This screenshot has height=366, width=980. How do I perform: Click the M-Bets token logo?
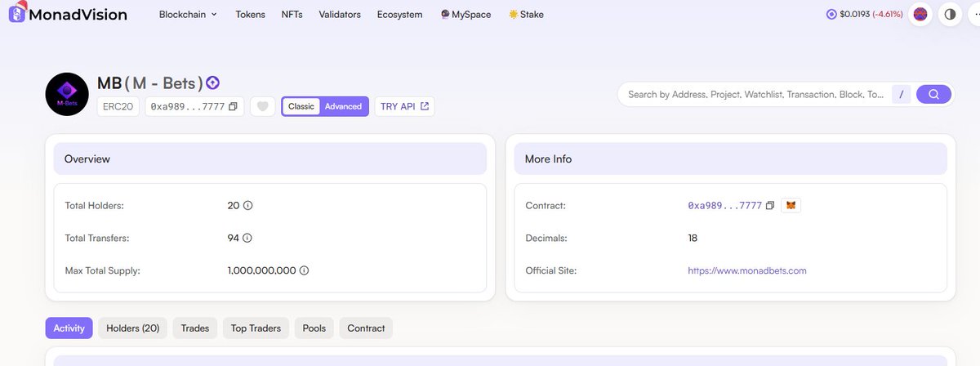pos(67,95)
